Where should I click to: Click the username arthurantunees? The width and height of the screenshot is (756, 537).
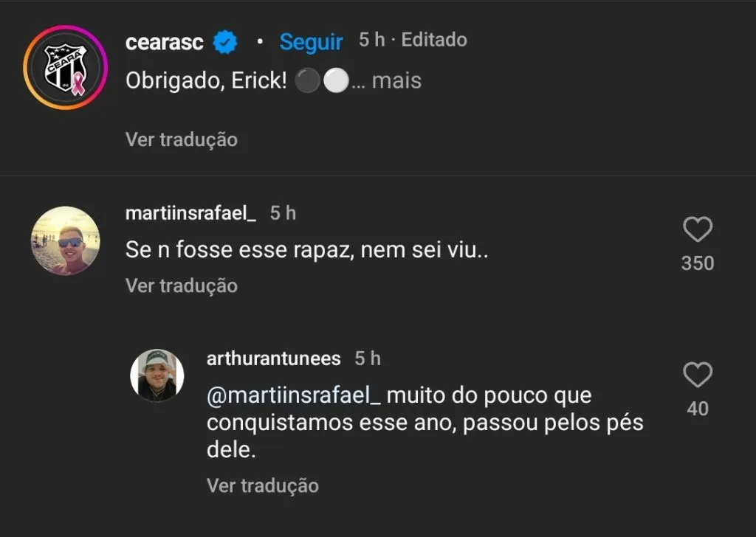point(272,358)
